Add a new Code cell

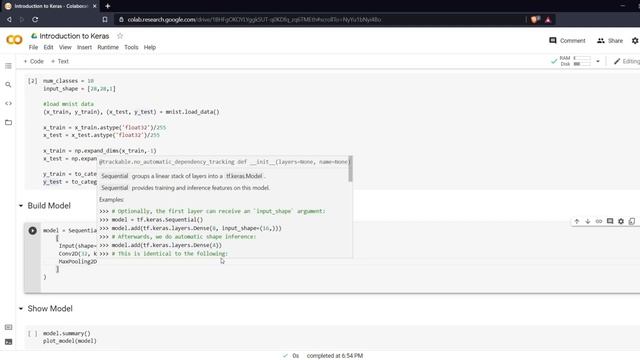[33, 61]
